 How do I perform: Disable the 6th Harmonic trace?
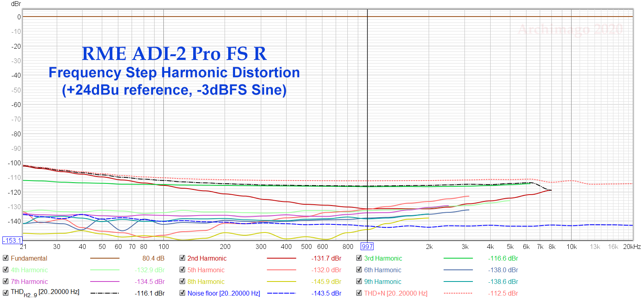click(359, 270)
